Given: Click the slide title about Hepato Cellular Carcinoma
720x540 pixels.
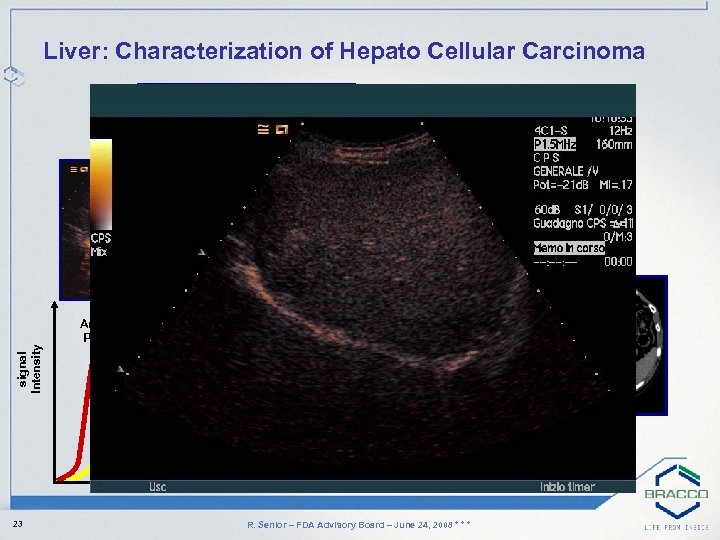Looking at the screenshot, I should coord(344,51).
